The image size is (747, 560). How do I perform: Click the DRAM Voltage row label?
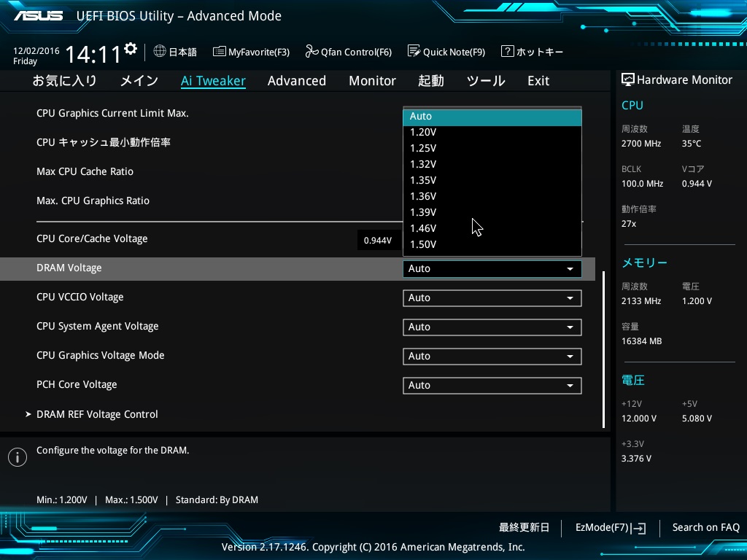[x=69, y=268]
